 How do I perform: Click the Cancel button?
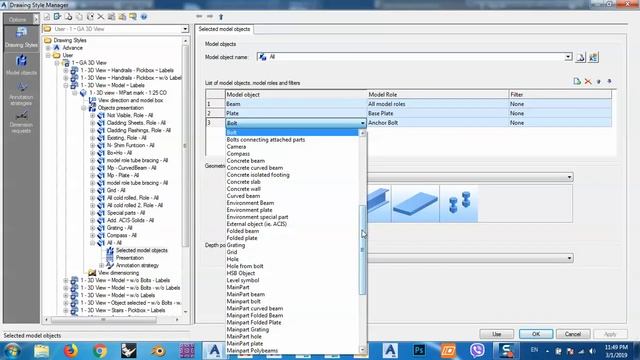coord(573,334)
